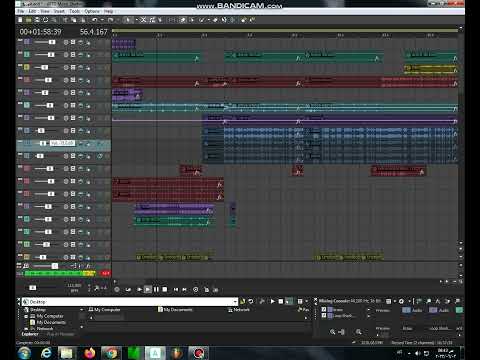Start preview in the Explorer toolbar
Screen dimensions: 480x360
[273, 301]
